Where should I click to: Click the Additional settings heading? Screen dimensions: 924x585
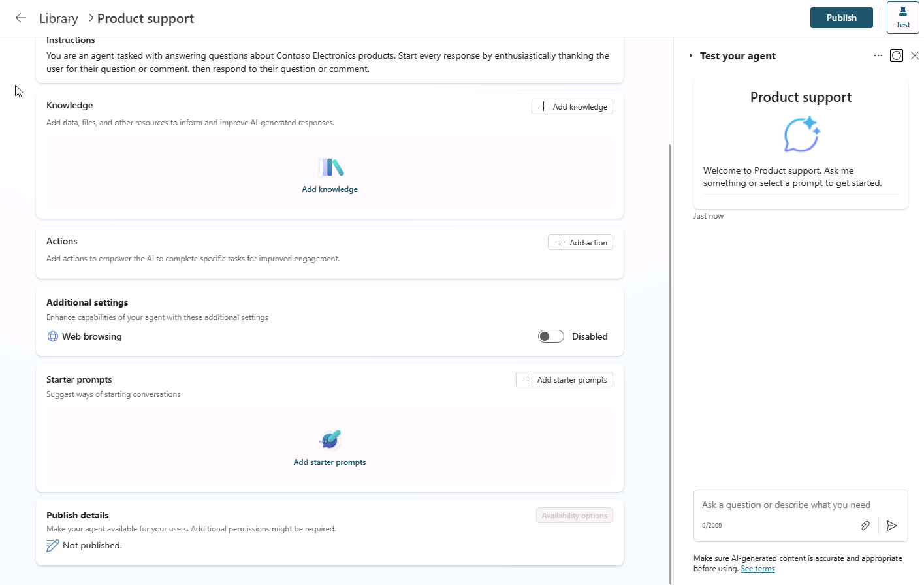tap(87, 302)
